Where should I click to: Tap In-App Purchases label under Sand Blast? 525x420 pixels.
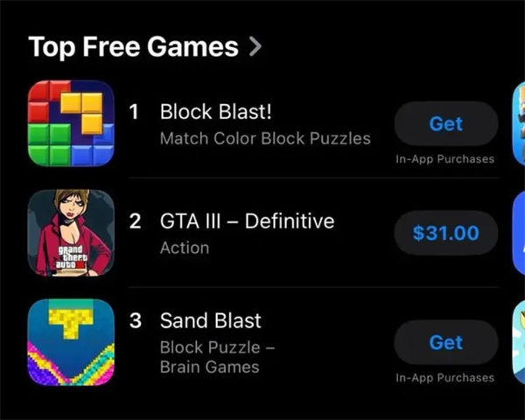pyautogui.click(x=445, y=378)
